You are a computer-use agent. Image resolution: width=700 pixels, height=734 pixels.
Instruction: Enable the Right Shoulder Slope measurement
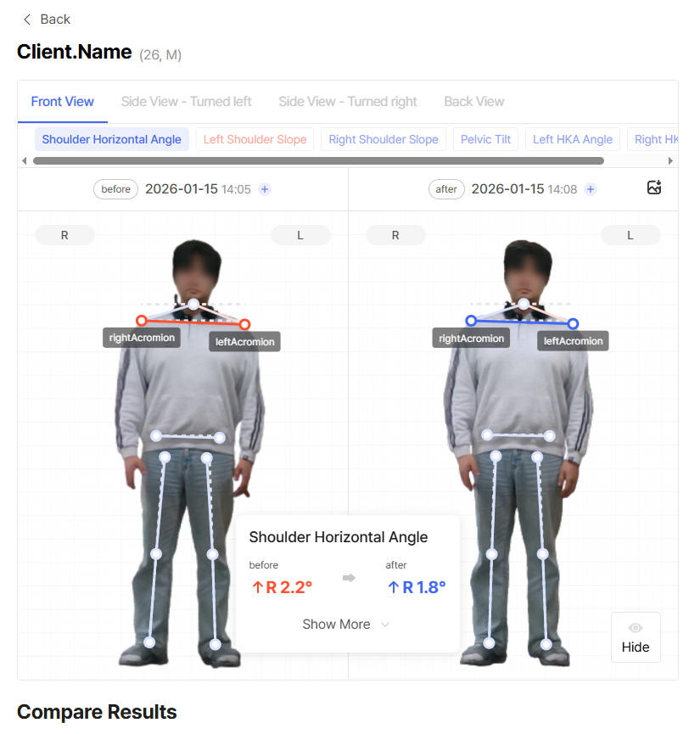(x=384, y=139)
